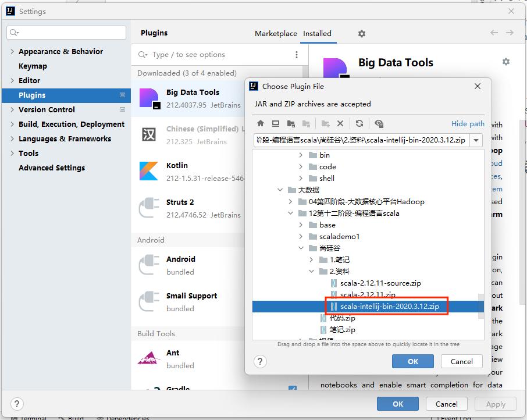Open Plugins settings page
Screen dimensions: 527x420
coord(66,95)
